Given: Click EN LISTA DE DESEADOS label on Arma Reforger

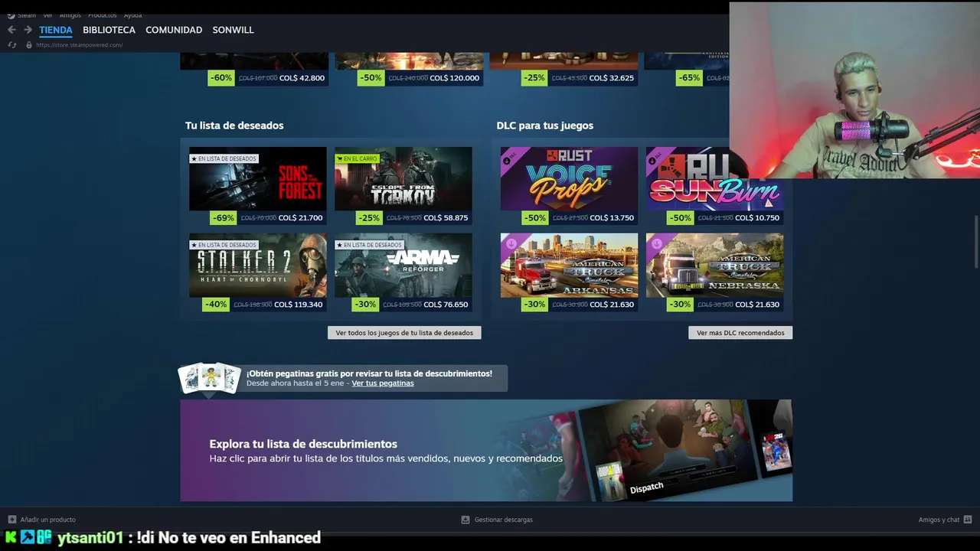Looking at the screenshot, I should coord(369,245).
